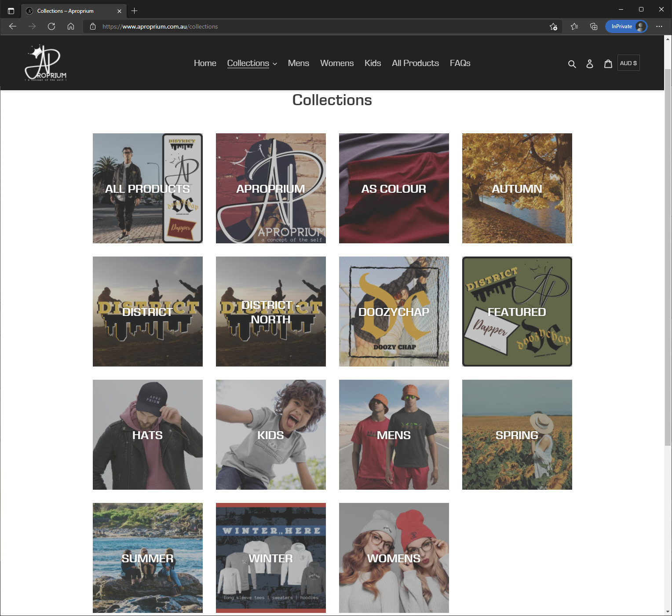
Task: Open the AUD $ currency selector
Action: click(x=628, y=63)
